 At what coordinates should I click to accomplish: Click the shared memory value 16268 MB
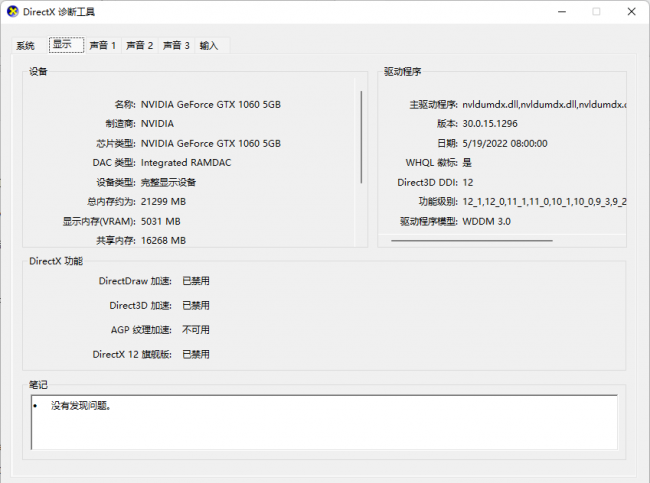(163, 240)
